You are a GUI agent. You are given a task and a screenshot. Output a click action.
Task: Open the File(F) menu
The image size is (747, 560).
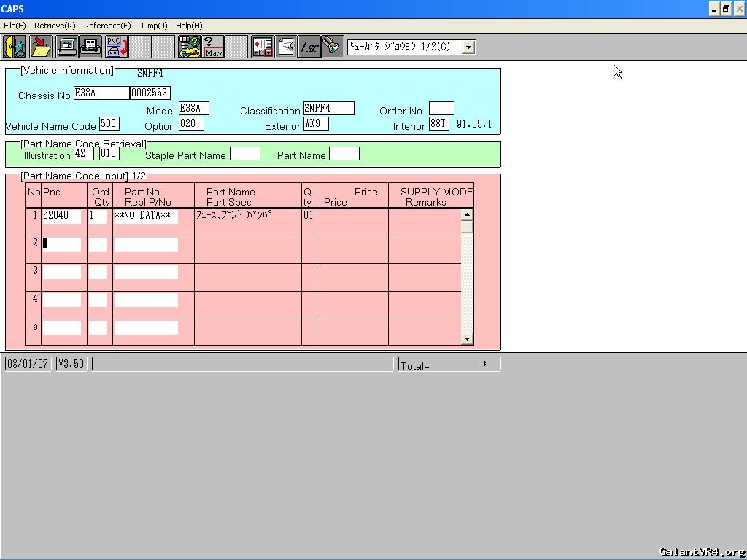[15, 26]
